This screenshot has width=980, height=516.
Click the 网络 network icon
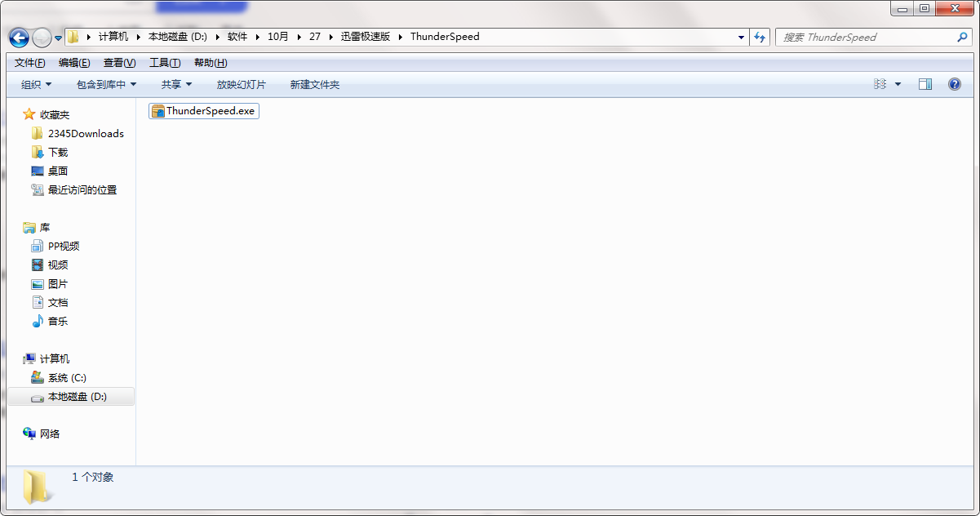pos(29,434)
